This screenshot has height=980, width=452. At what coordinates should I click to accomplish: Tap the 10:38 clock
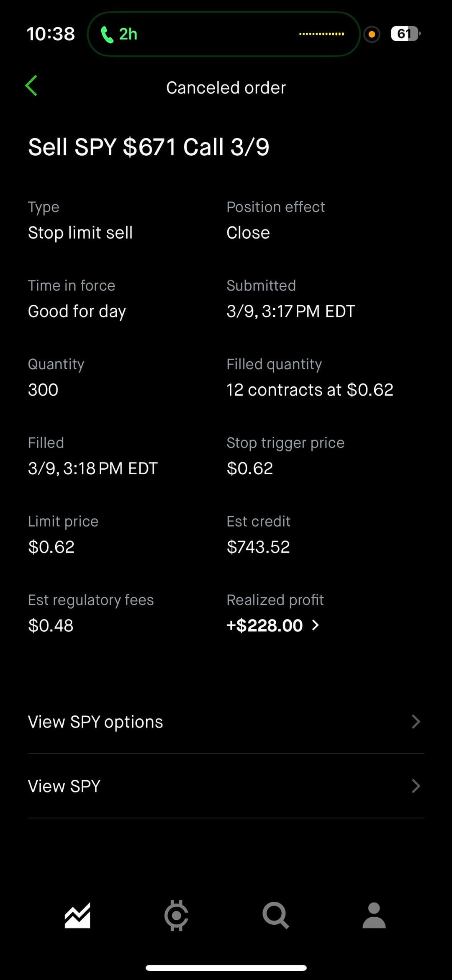(x=51, y=34)
